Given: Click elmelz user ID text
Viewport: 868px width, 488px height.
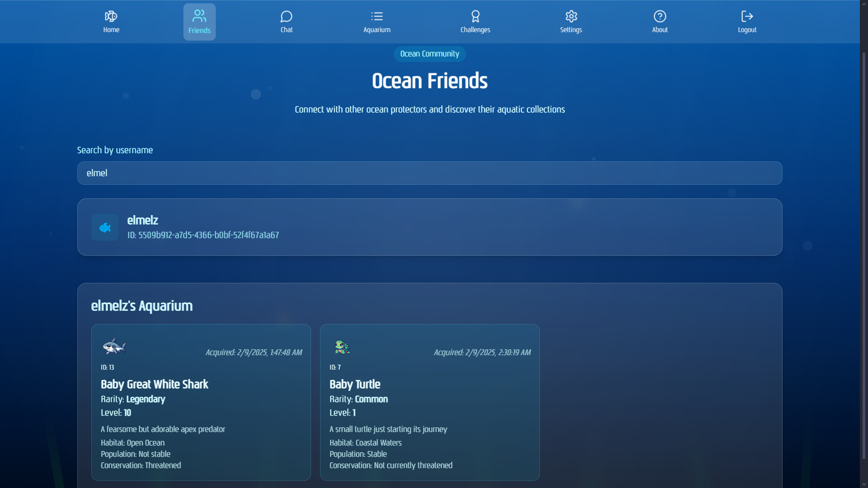Looking at the screenshot, I should click(203, 235).
